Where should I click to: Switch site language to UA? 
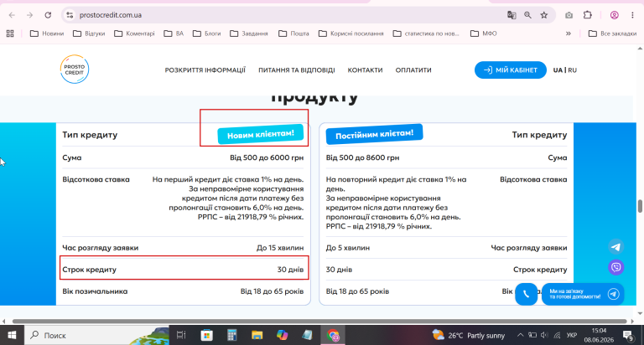point(558,70)
